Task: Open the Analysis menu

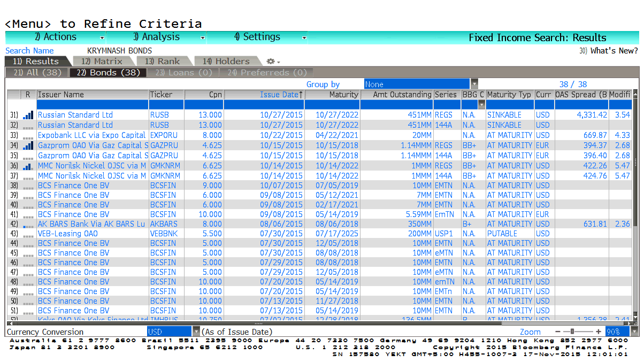Action: [x=156, y=37]
